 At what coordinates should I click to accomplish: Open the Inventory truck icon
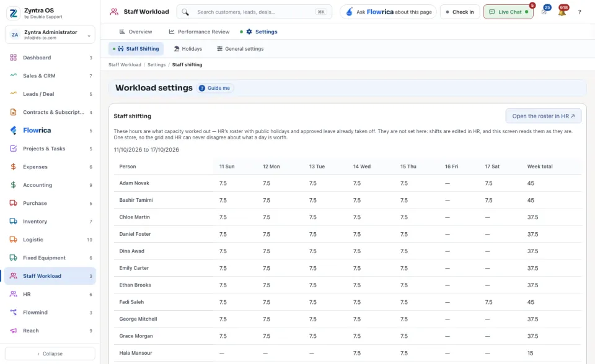click(x=13, y=221)
